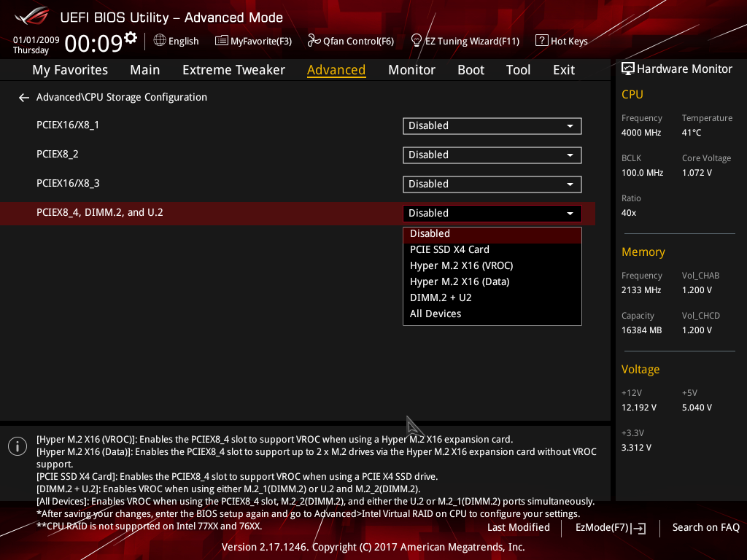Click the EzMode exit arrow icon
The height and width of the screenshot is (560, 747).
pyautogui.click(x=638, y=528)
